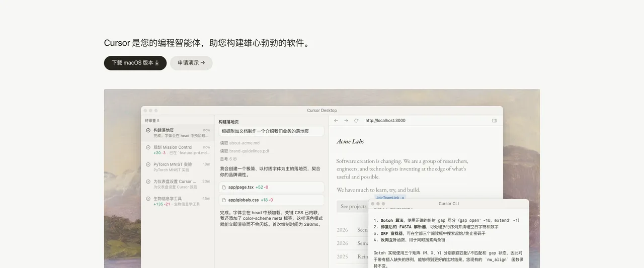The height and width of the screenshot is (268, 644).
Task: Select the 为仪表盘设置 Cursor task row
Action: [x=178, y=184]
